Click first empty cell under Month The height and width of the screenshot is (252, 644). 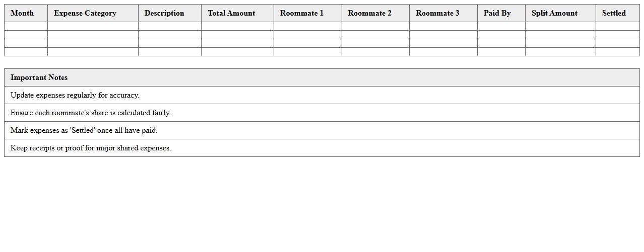(x=26, y=26)
